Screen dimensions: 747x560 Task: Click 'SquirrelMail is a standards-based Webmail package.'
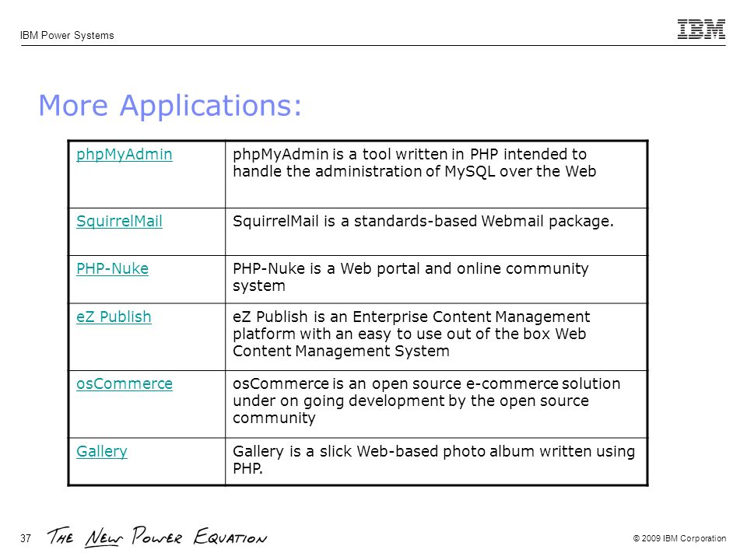pos(423,222)
